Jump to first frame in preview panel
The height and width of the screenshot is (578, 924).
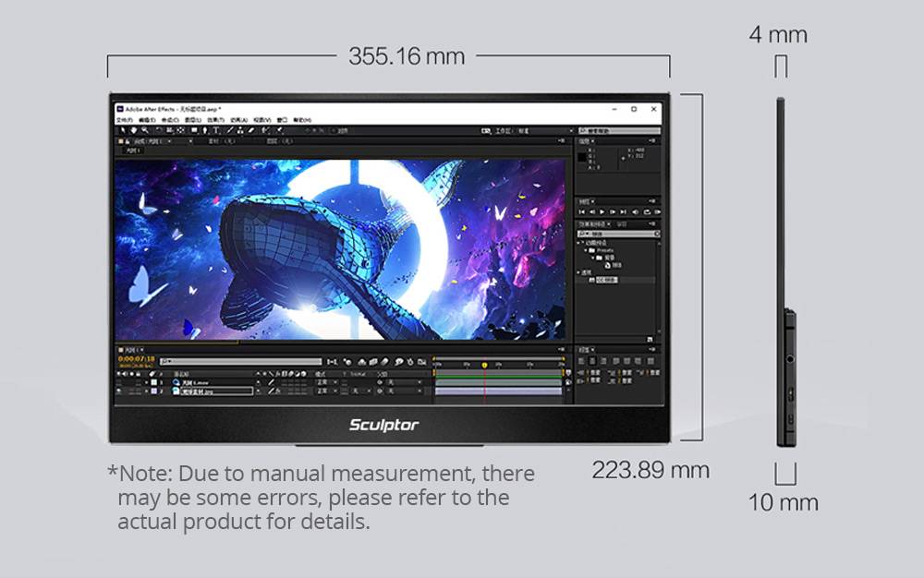581,211
